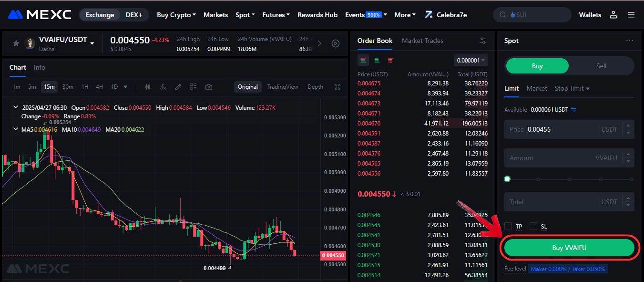Click the Price input field

(x=569, y=129)
